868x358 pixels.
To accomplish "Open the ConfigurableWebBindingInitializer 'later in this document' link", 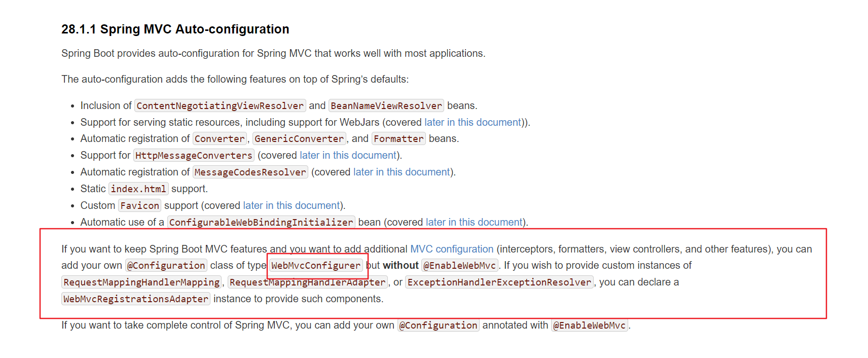I will tap(474, 222).
